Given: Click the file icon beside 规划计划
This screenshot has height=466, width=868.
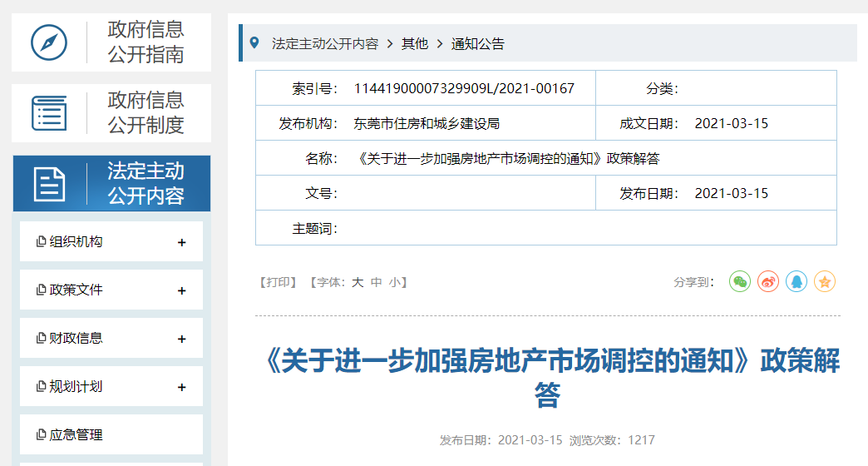Looking at the screenshot, I should [x=41, y=386].
